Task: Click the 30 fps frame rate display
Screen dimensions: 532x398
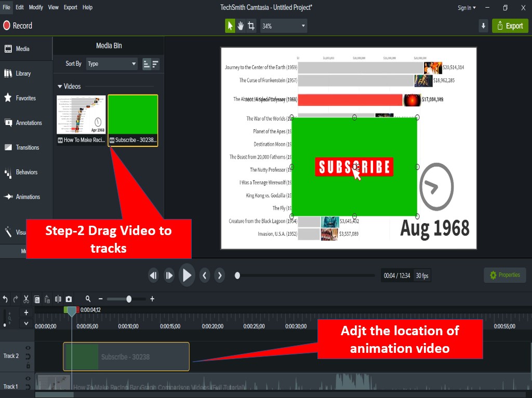Action: pos(422,276)
